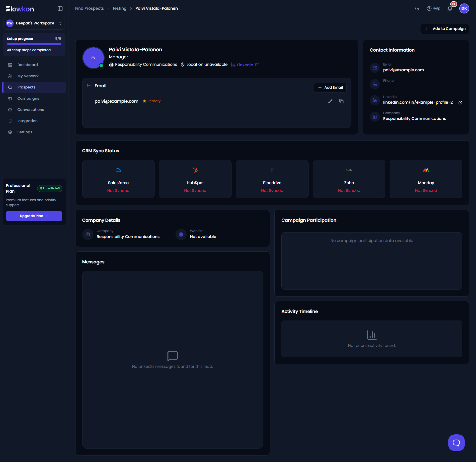Screen dimensions: 476x462
Task: Copy email address with copy icon
Action: pyautogui.click(x=341, y=101)
